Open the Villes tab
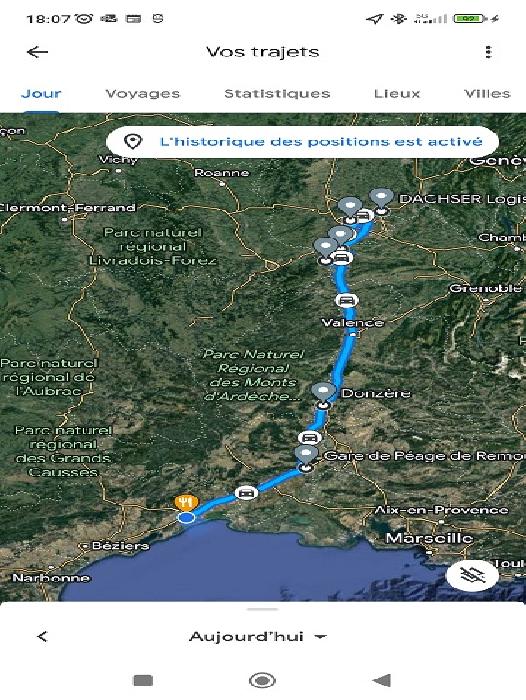Image resolution: width=526 pixels, height=700 pixels. click(x=487, y=94)
